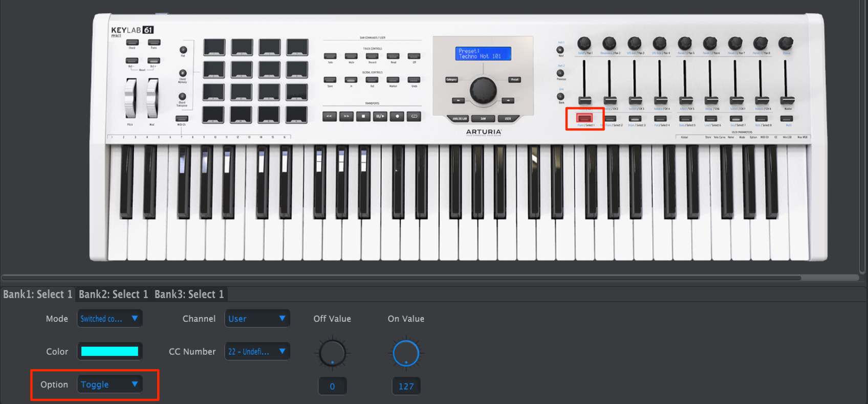Select the Trans button on the keyboard

click(x=154, y=42)
